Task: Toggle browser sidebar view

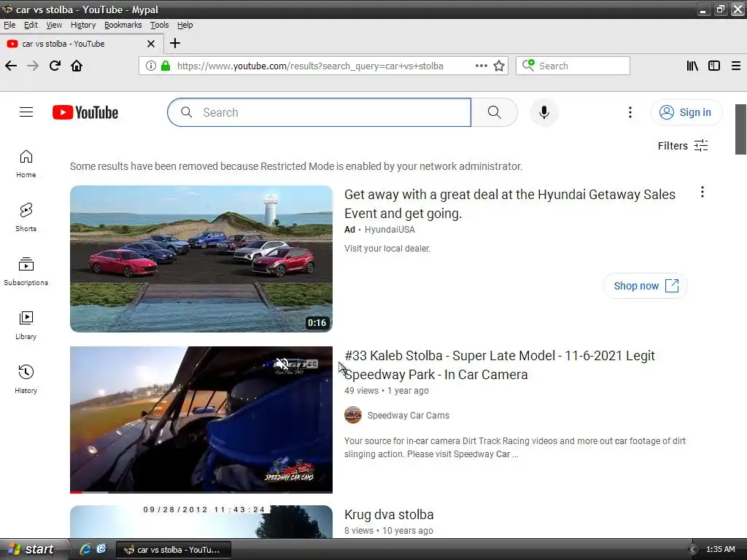Action: point(714,66)
